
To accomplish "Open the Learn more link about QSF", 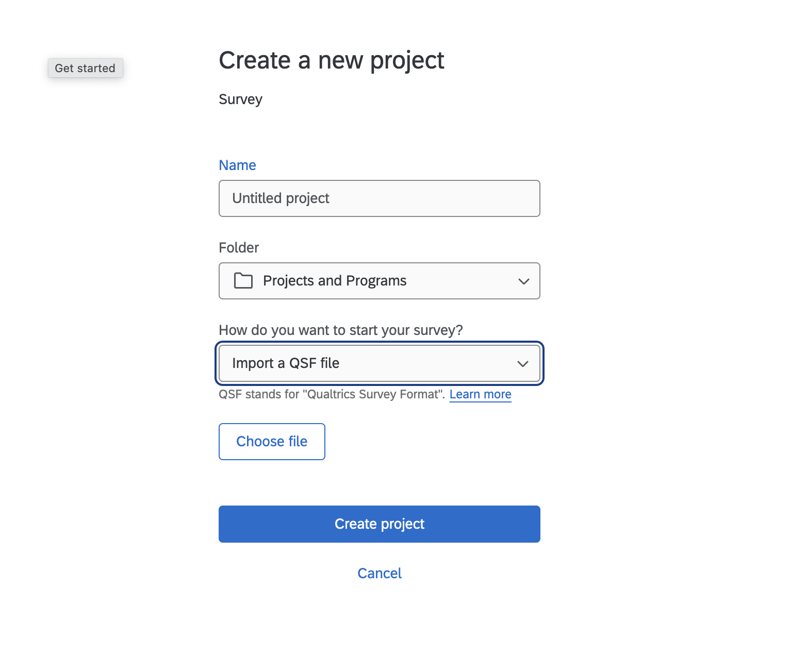I will (480, 394).
